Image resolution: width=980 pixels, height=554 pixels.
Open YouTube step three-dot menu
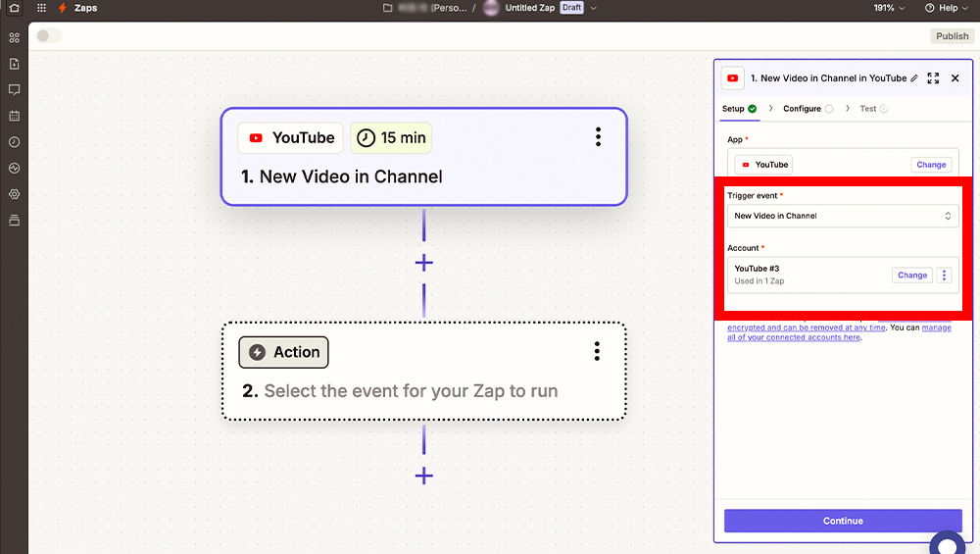click(x=598, y=137)
